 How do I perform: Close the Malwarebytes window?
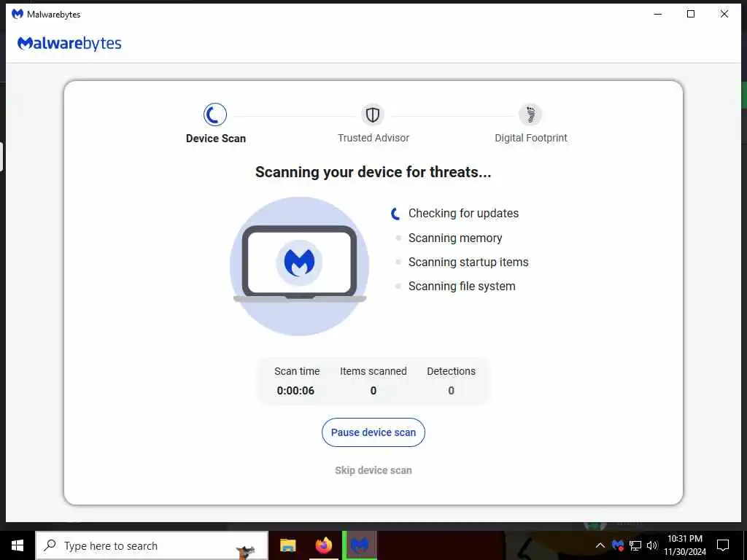[x=724, y=14]
